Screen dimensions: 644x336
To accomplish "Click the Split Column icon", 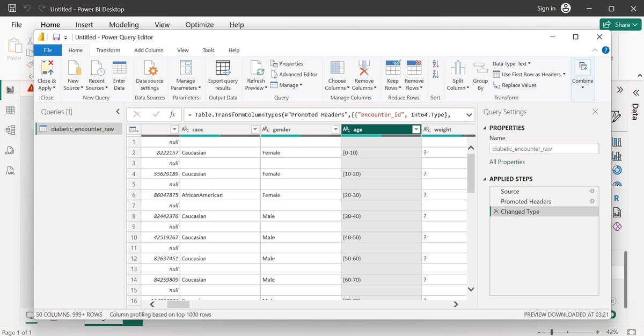I will pyautogui.click(x=457, y=68).
